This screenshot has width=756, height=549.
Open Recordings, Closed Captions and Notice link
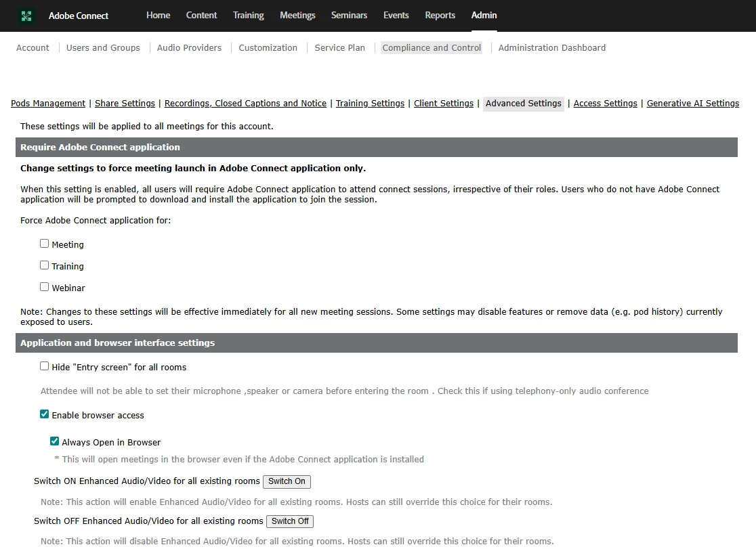click(245, 103)
